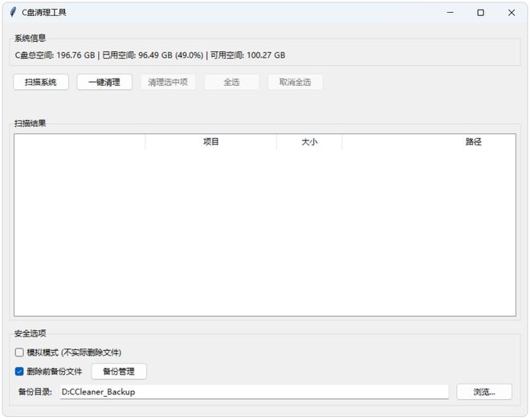Click the 大小 column header
The width and height of the screenshot is (530, 420).
[309, 142]
